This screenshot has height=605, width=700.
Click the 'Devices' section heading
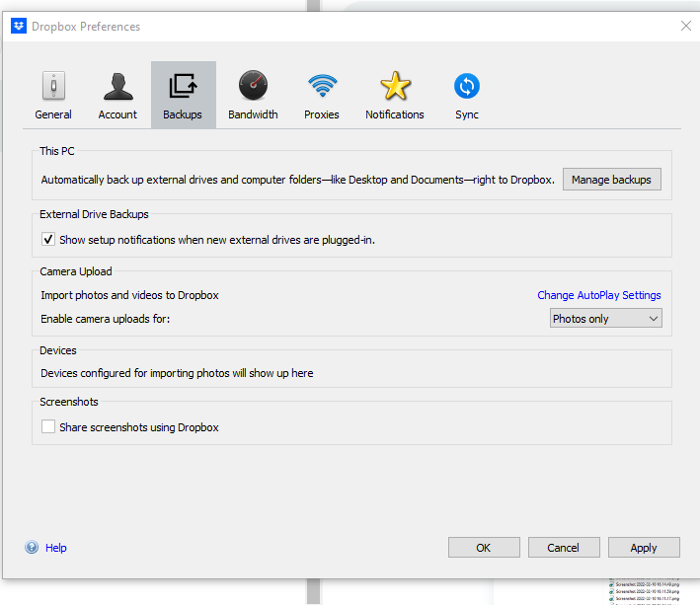click(x=58, y=350)
